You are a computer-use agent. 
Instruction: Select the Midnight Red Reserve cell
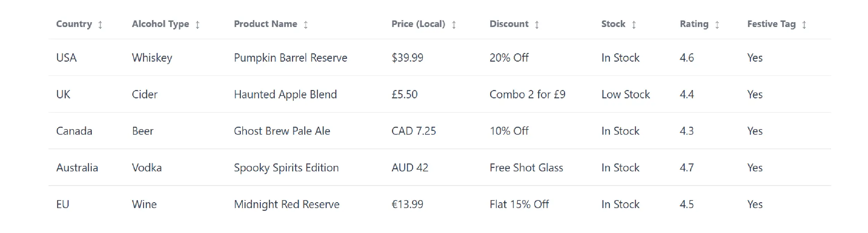pyautogui.click(x=286, y=204)
